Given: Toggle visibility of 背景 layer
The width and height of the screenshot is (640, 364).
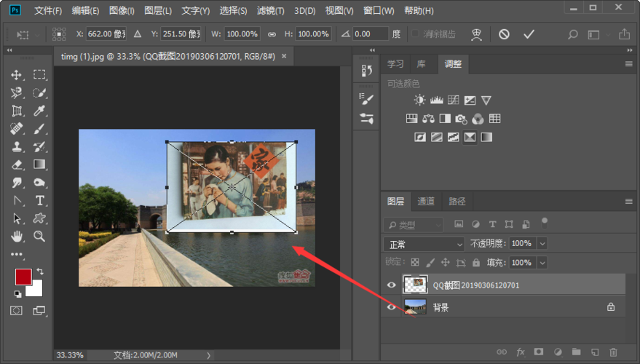Looking at the screenshot, I should [391, 307].
